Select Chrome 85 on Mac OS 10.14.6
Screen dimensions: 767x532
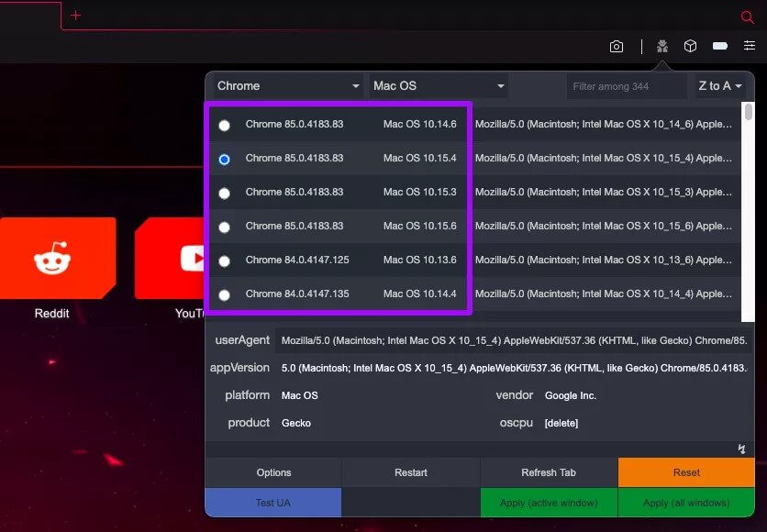(224, 126)
